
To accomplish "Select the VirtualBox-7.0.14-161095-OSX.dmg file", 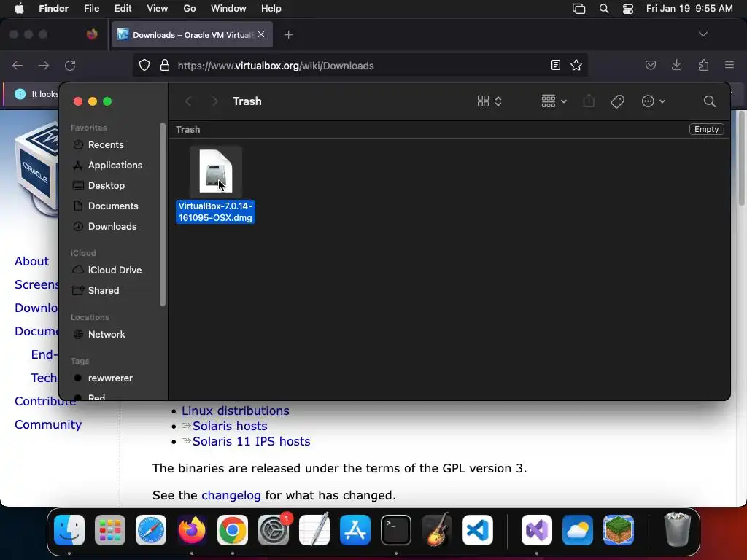I will (215, 184).
